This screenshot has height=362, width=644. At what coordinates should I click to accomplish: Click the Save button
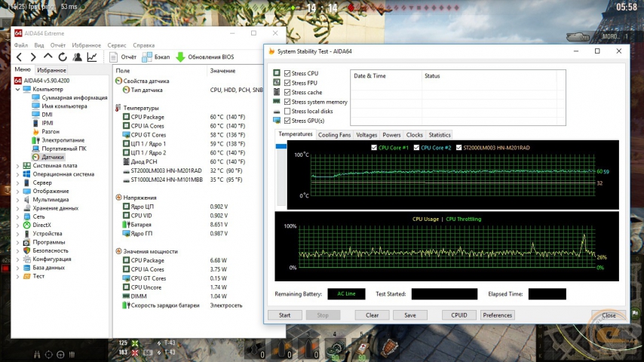(410, 315)
